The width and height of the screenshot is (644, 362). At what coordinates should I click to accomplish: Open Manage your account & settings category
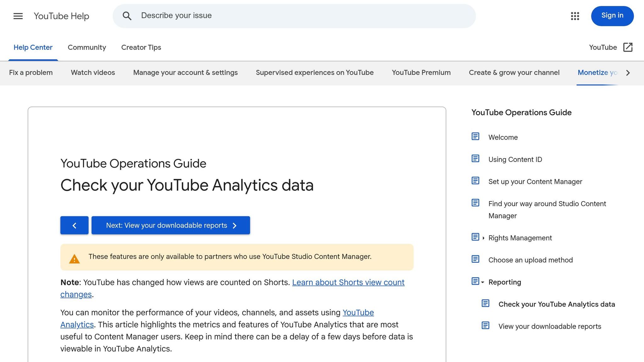[x=186, y=73]
